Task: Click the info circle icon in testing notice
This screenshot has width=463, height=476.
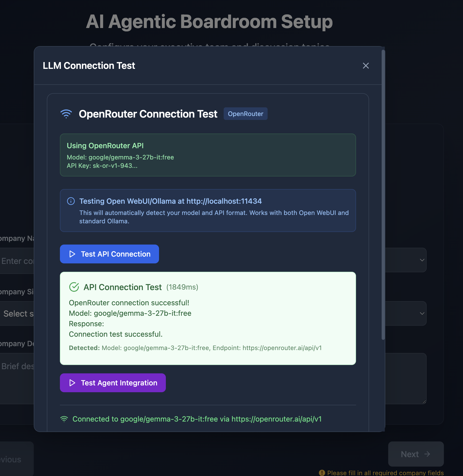Action: point(71,201)
